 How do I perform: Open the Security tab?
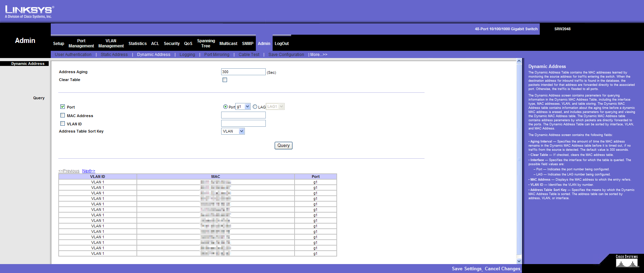click(x=171, y=44)
